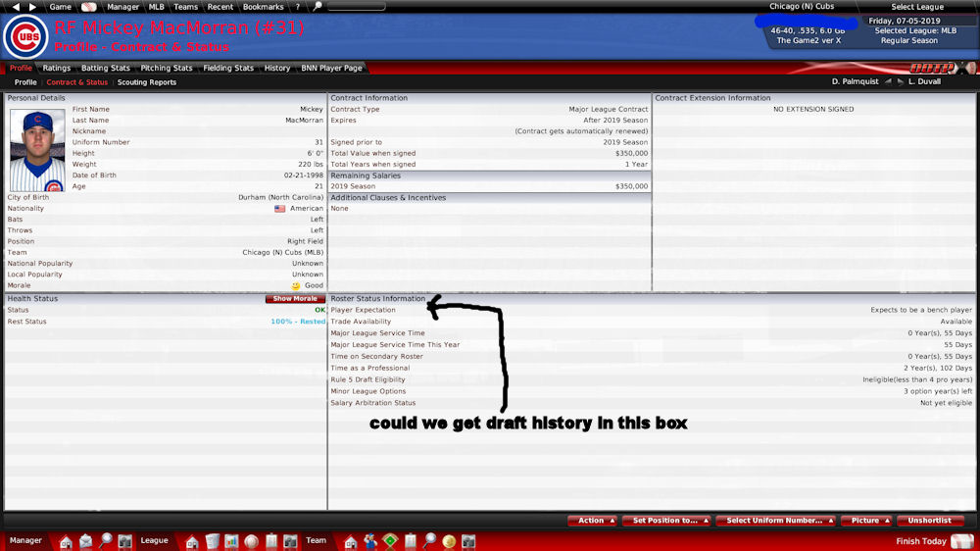Screen dimensions: 980x551
Task: Open League statistics bar chart icon
Action: pyautogui.click(x=232, y=541)
